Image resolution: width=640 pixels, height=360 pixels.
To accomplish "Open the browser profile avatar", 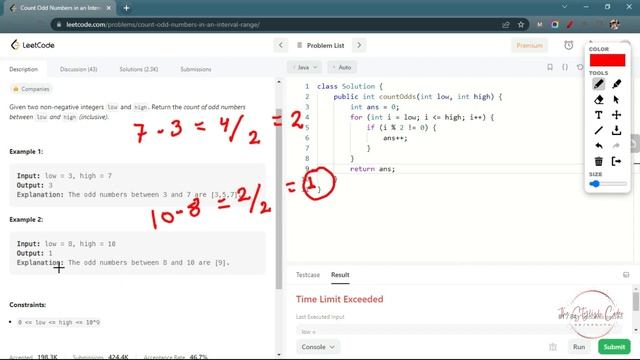I will tap(614, 24).
